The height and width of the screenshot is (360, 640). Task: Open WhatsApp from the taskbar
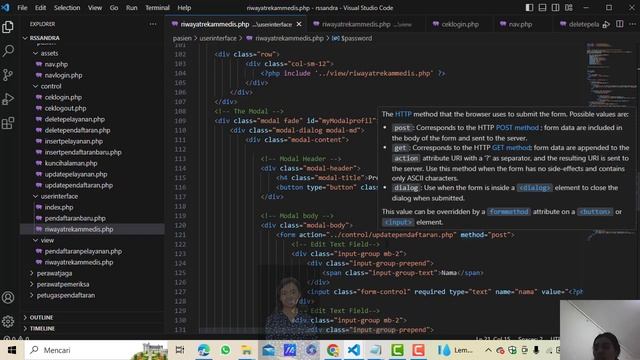point(225,350)
